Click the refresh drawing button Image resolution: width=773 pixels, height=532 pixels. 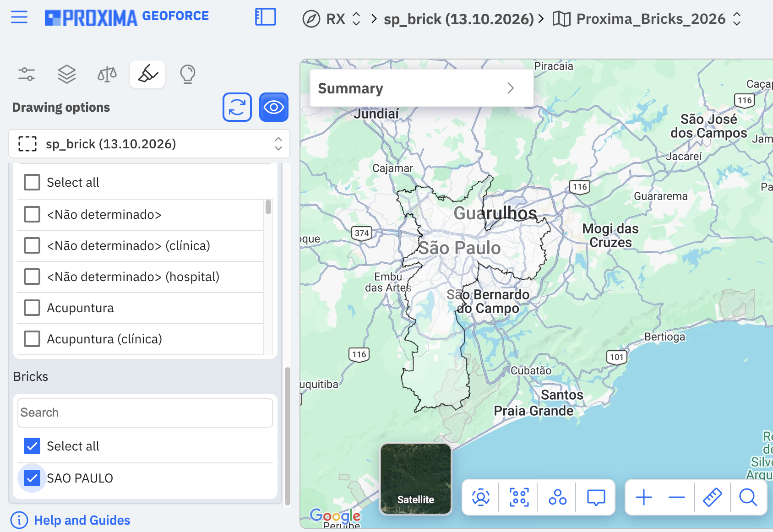[x=237, y=107]
